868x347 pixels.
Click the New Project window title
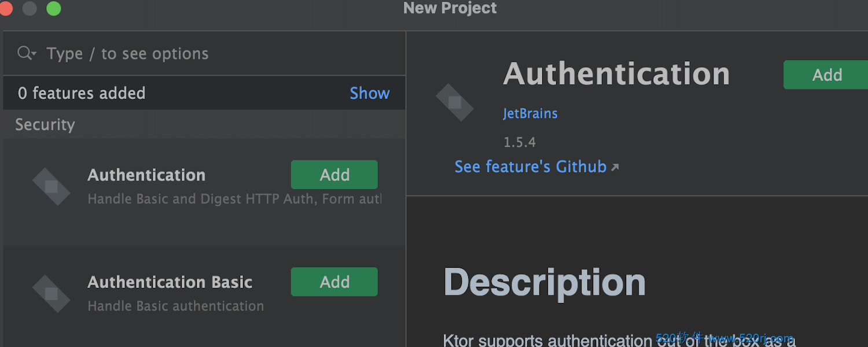450,8
